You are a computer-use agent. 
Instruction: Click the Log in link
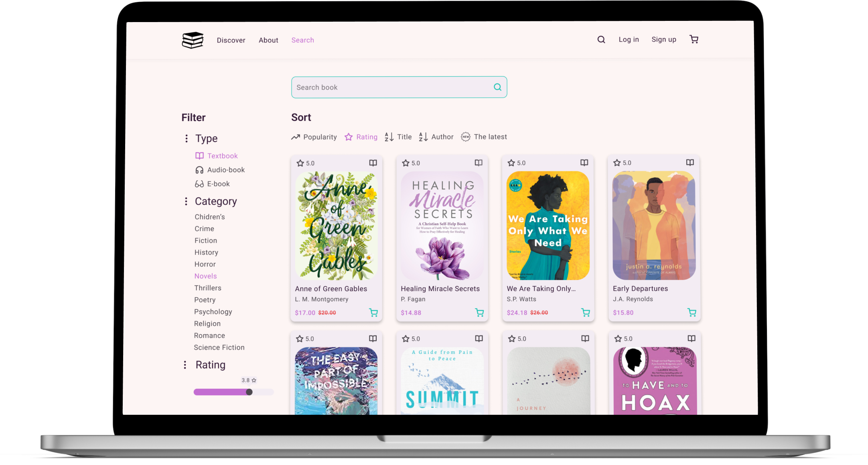coord(629,39)
